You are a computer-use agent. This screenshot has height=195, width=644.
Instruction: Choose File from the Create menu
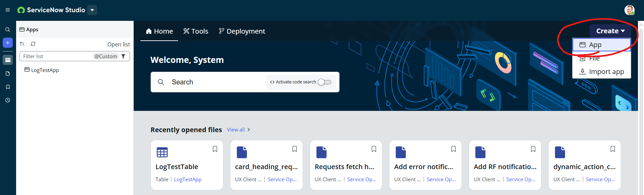601,58
